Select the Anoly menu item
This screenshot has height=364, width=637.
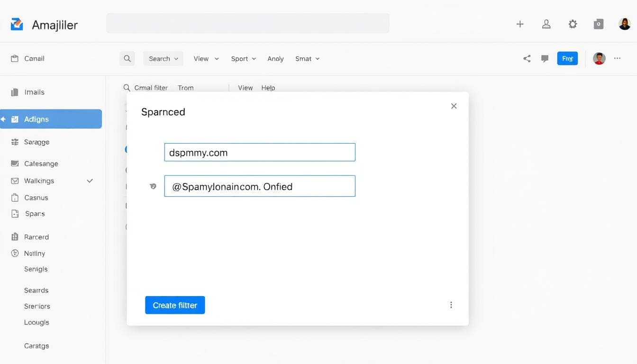click(x=275, y=59)
